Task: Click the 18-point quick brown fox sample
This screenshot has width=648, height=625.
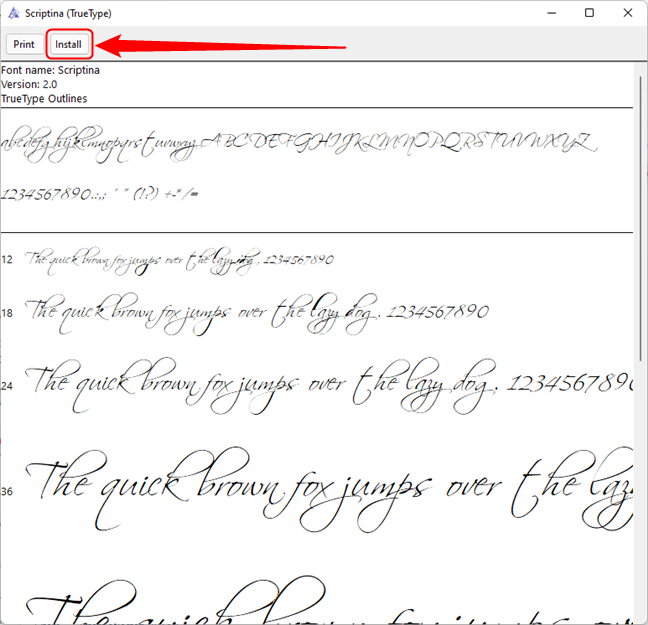Action: tap(257, 314)
